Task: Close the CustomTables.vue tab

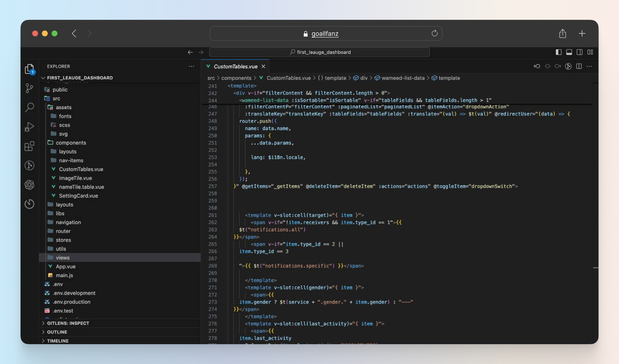Action: pyautogui.click(x=263, y=66)
